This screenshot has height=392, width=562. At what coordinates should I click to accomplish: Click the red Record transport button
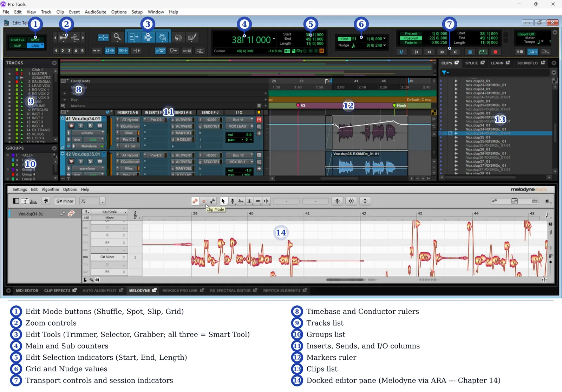tap(496, 52)
